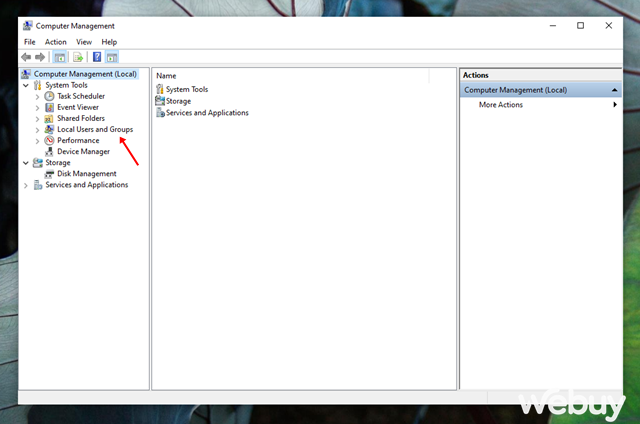Click Show/Hide Action Pane toolbar icon
The image size is (640, 424).
(x=112, y=57)
